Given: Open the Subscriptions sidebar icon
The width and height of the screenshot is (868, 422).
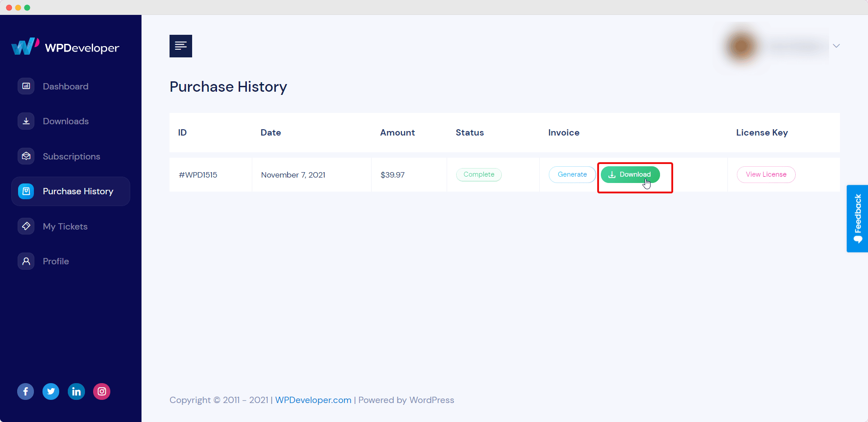Looking at the screenshot, I should [26, 156].
